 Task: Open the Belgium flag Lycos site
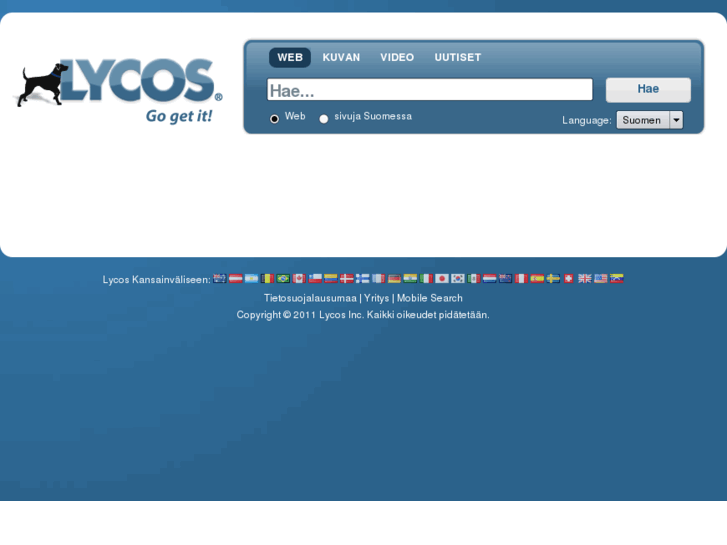pyautogui.click(x=268, y=278)
